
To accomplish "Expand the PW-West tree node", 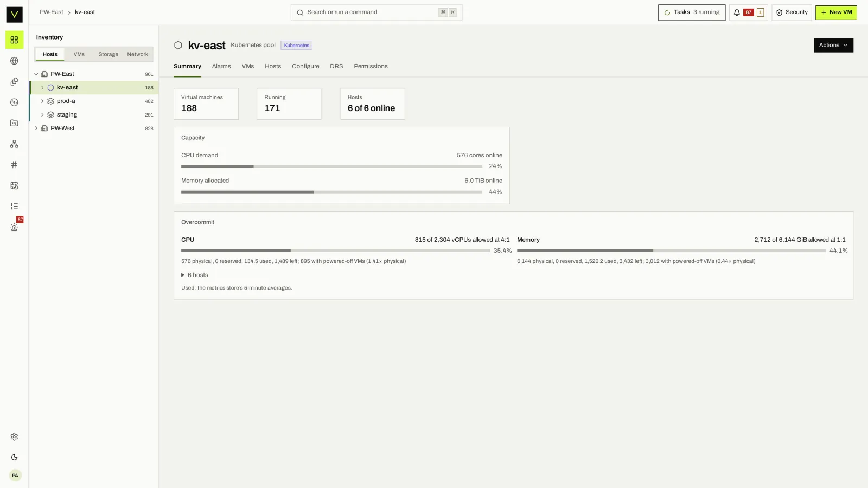I will (x=36, y=129).
